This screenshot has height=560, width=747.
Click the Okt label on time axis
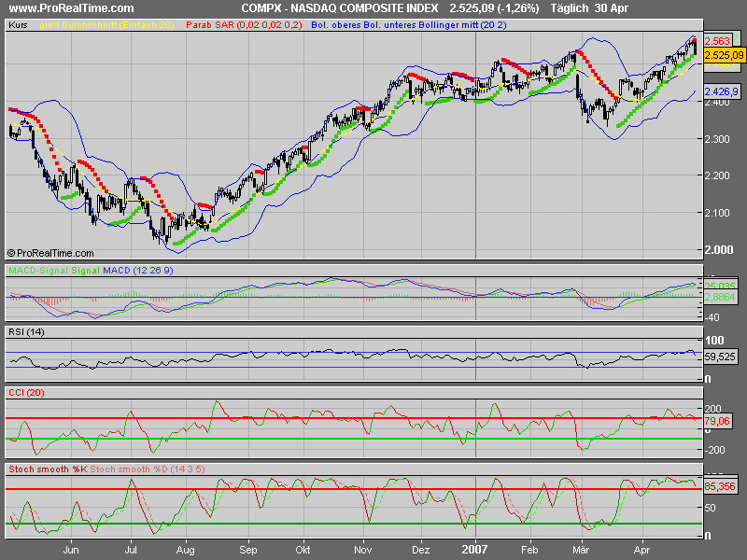tap(303, 550)
